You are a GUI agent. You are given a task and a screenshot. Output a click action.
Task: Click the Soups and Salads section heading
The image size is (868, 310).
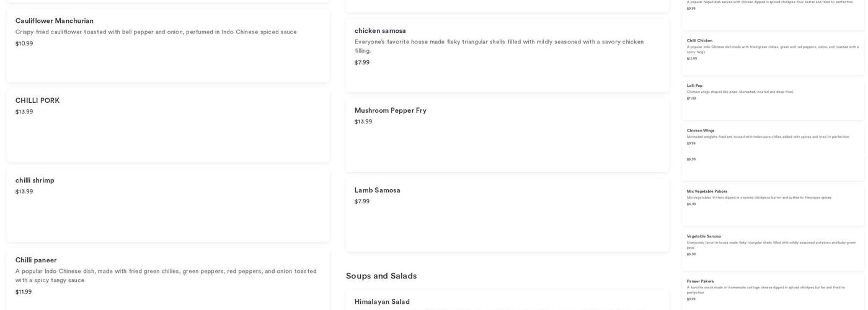coord(381,276)
